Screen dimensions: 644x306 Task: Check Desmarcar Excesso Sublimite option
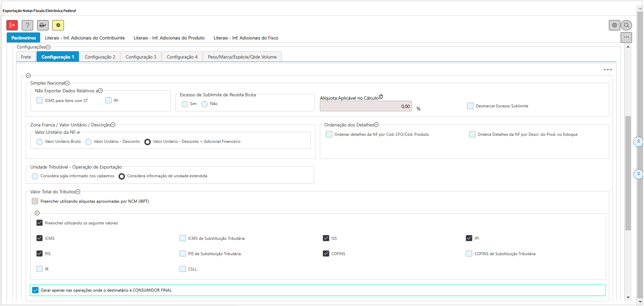click(x=470, y=106)
